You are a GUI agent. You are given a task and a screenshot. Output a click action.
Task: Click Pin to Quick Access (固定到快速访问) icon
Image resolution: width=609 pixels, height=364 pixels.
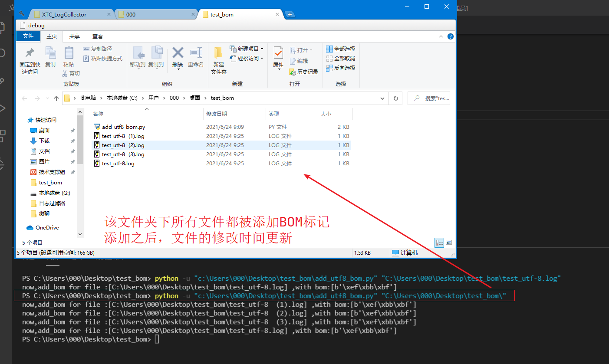click(x=30, y=53)
